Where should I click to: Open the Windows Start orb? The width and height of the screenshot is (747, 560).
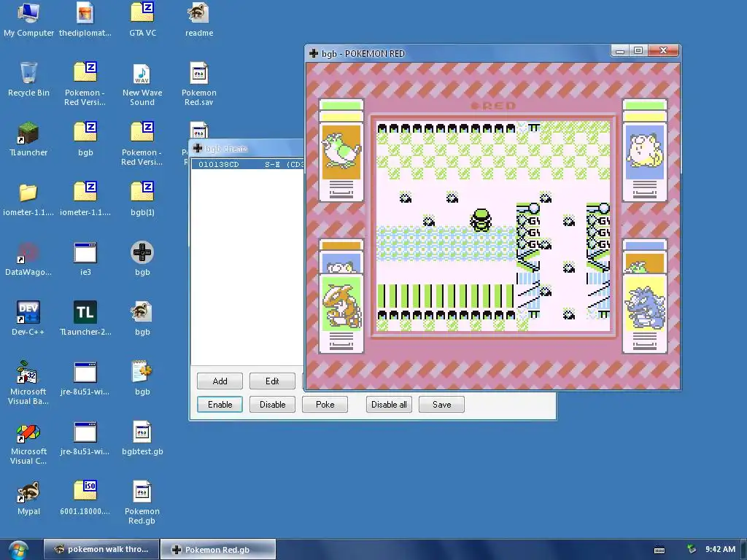coord(18,549)
